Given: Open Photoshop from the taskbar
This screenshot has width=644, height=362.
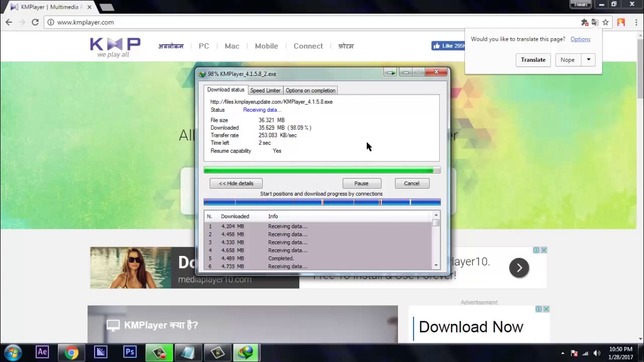Looking at the screenshot, I should click(x=130, y=352).
